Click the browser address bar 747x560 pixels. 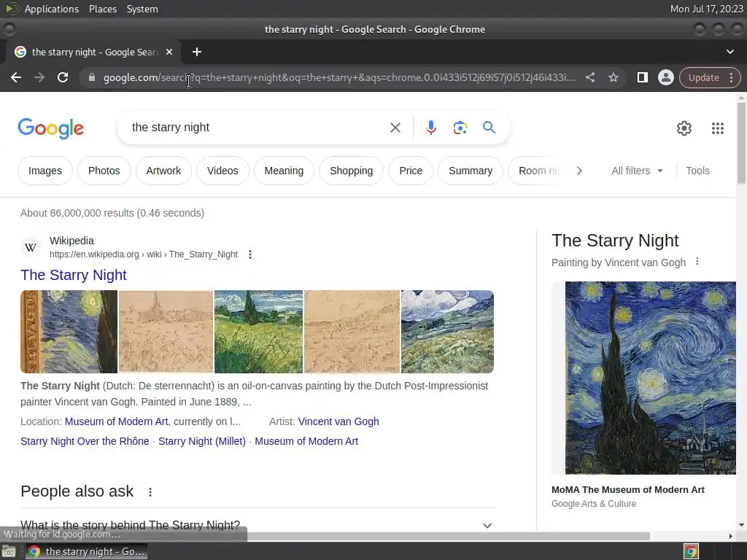coord(339,77)
